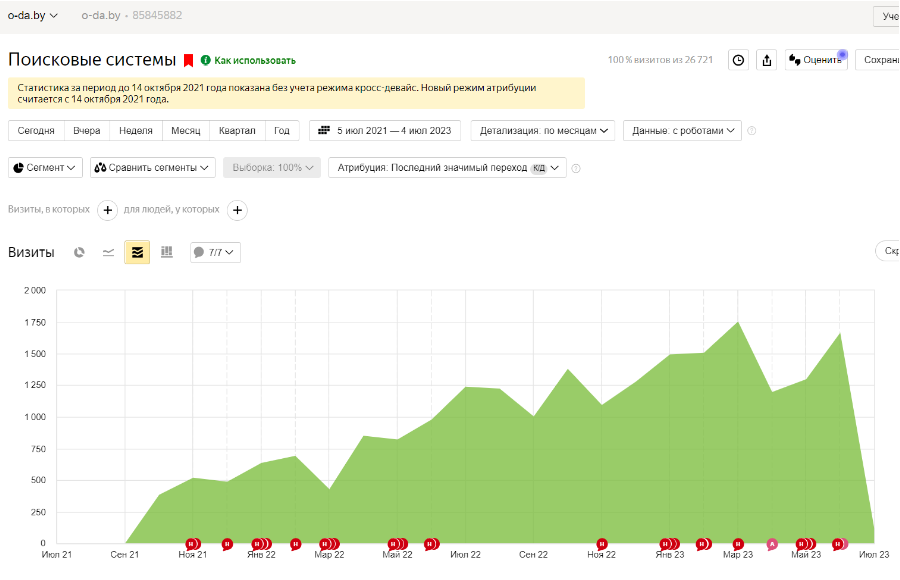Add a condition for 'для людей, у которых'
The height and width of the screenshot is (580, 900).
pyautogui.click(x=238, y=210)
